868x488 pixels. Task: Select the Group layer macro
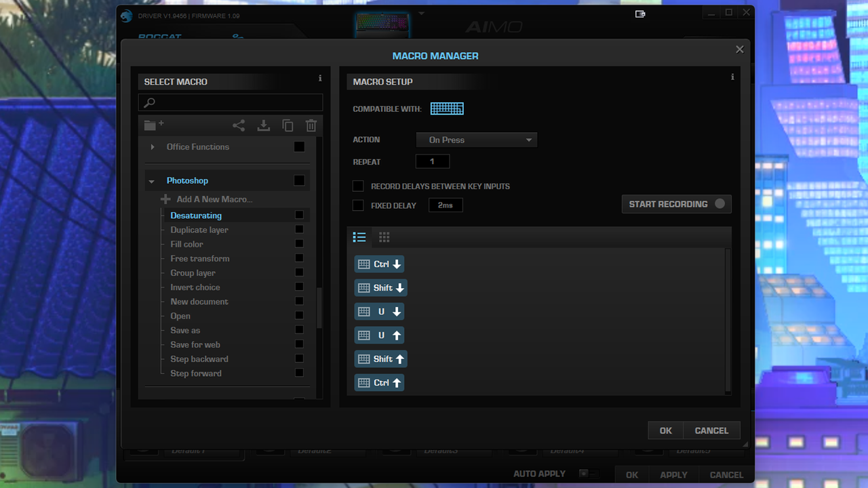click(193, 273)
